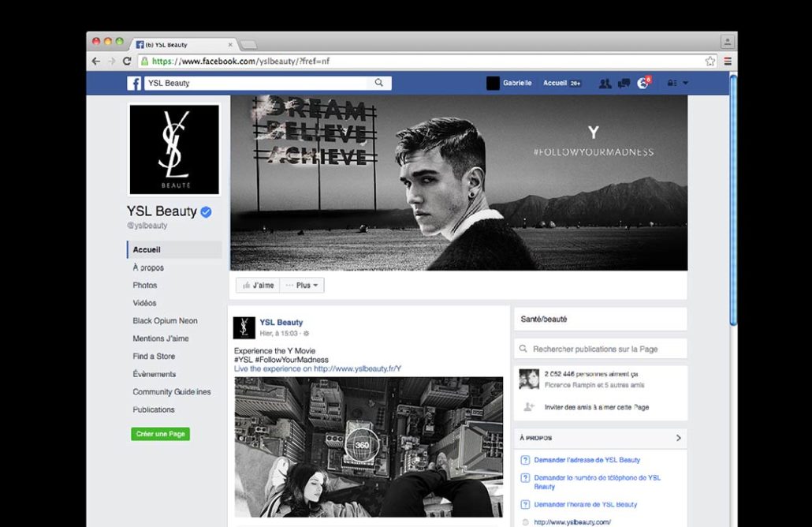
Task: Click the globe icon beside the ylsbeauty.com link
Action: pos(525,522)
